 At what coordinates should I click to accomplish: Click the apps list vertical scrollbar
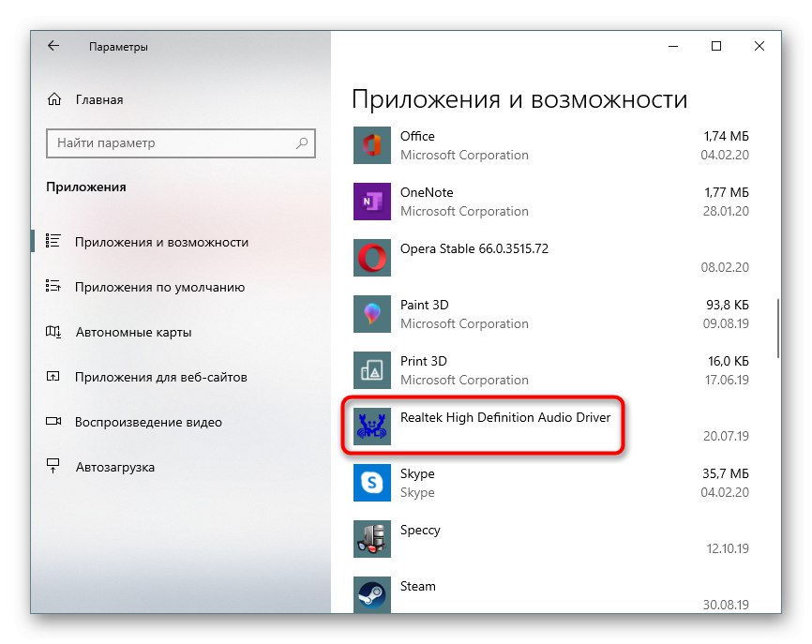coord(778,328)
